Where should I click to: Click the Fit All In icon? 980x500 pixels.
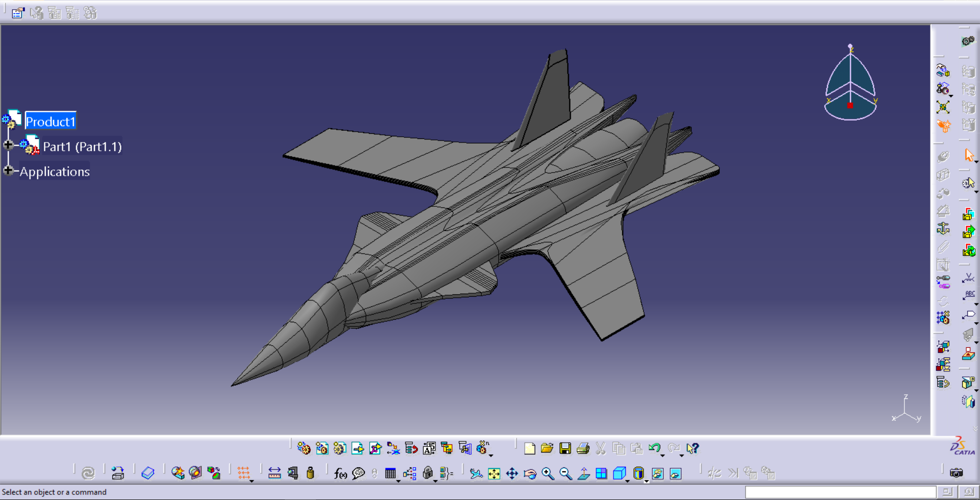pos(494,473)
